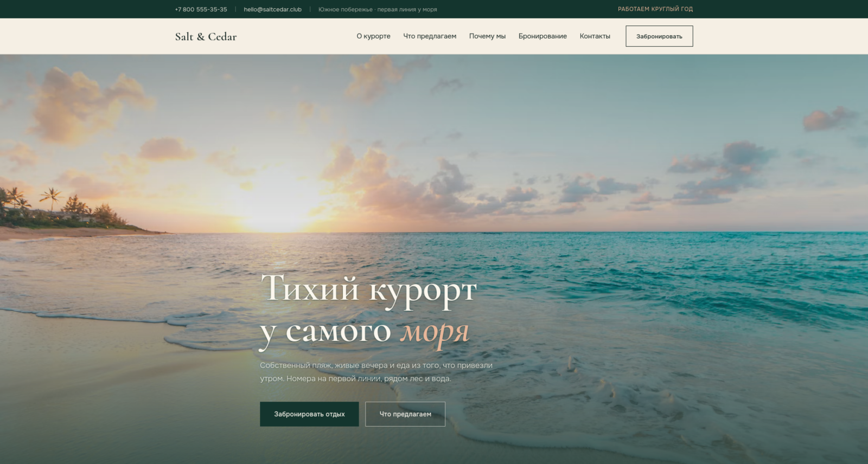Click the Забронировать отдых hero button
Screen dimensions: 868x464
(x=309, y=414)
